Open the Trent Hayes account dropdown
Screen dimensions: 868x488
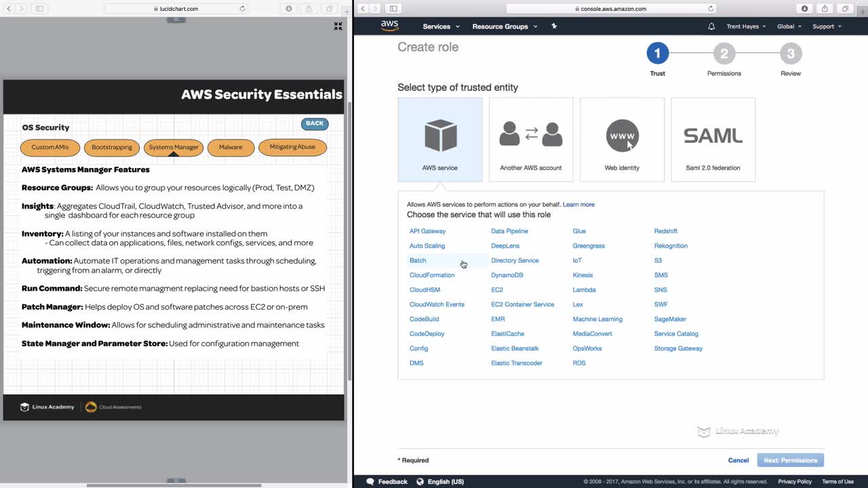click(746, 26)
